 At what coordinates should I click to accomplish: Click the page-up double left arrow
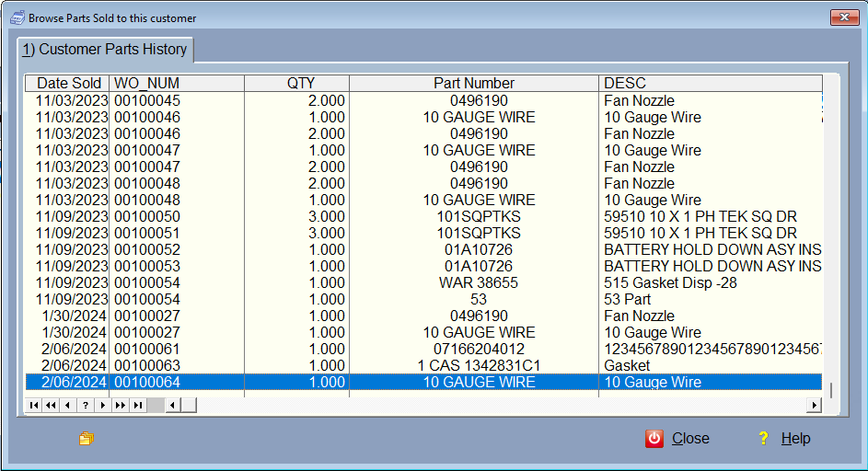(x=52, y=405)
